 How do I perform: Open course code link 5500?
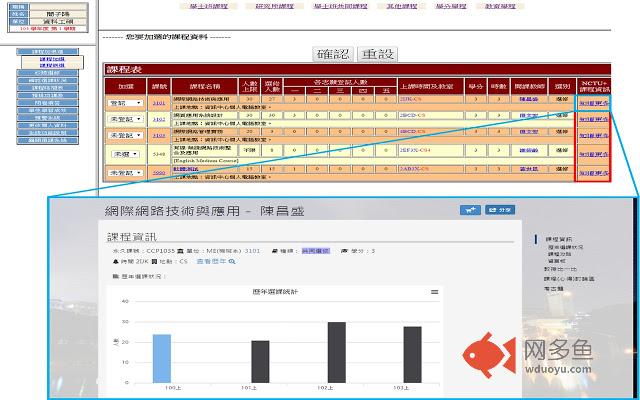(159, 173)
